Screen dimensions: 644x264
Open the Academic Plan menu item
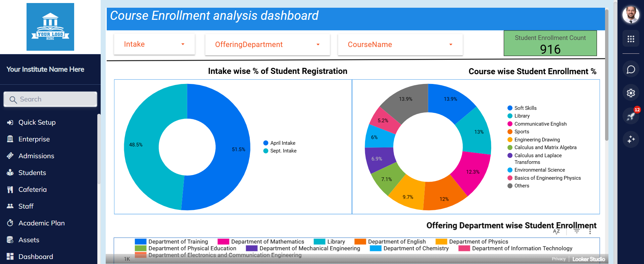coord(41,223)
